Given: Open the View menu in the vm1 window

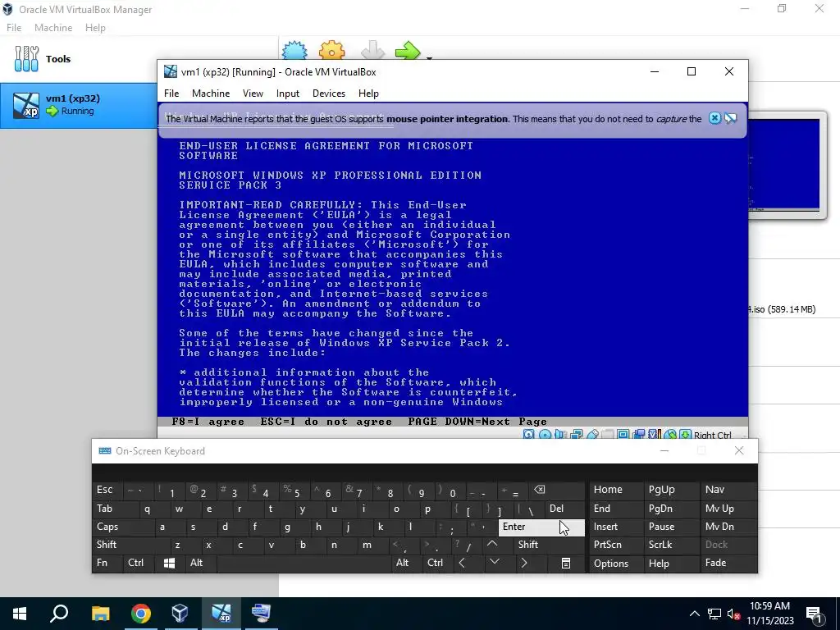Looking at the screenshot, I should coord(253,94).
